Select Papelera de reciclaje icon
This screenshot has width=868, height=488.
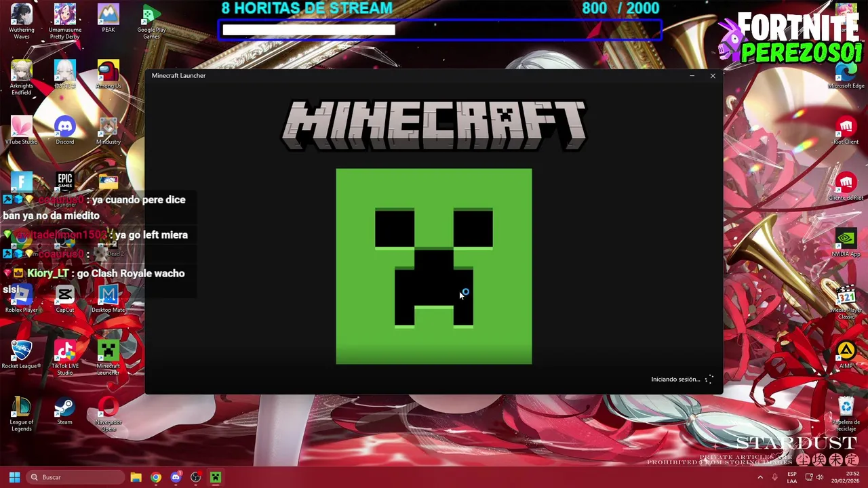pyautogui.click(x=846, y=413)
